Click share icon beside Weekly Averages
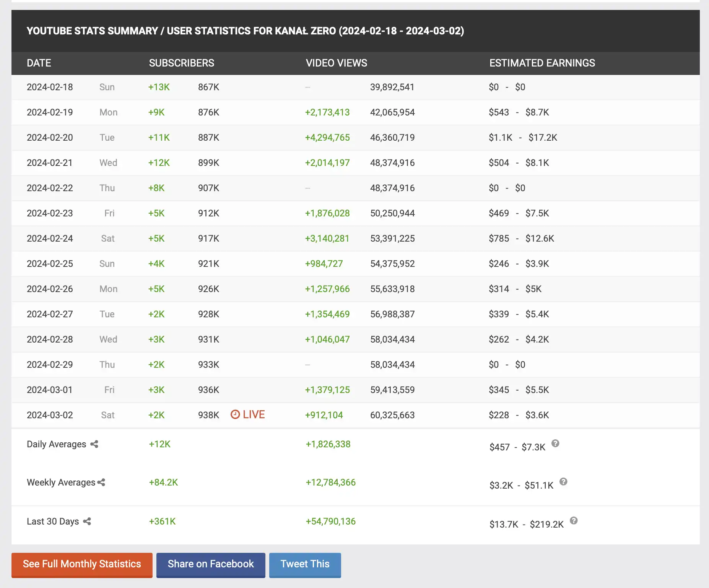Viewport: 709px width, 588px height. point(101,482)
